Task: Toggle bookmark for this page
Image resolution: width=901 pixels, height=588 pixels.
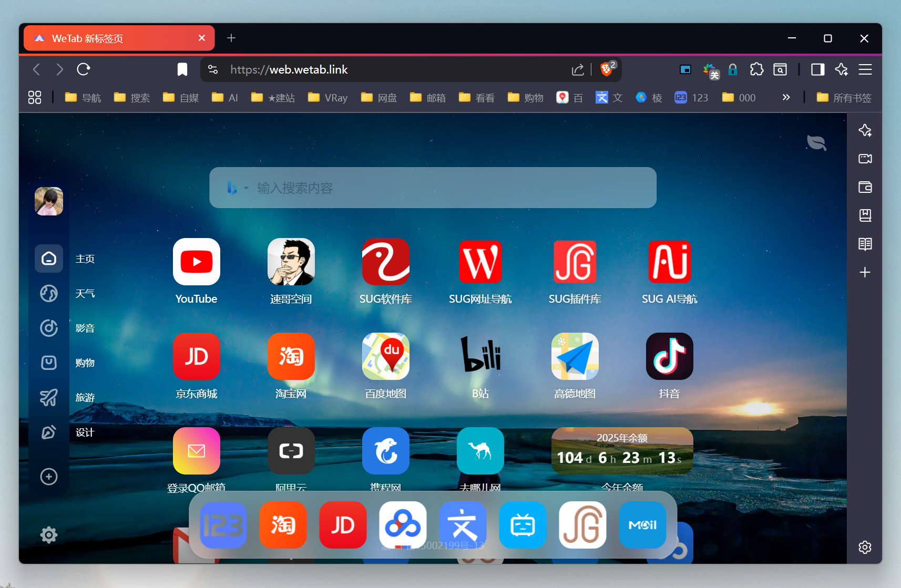Action: point(182,69)
